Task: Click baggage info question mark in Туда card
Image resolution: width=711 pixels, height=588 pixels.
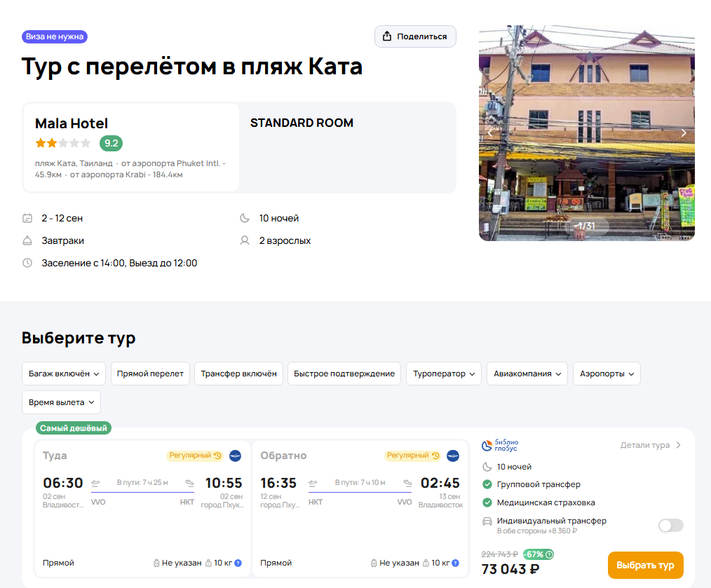Action: [238, 563]
